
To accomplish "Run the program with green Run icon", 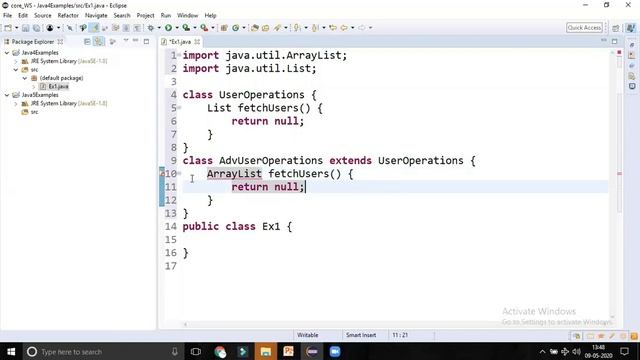I will [x=168, y=28].
